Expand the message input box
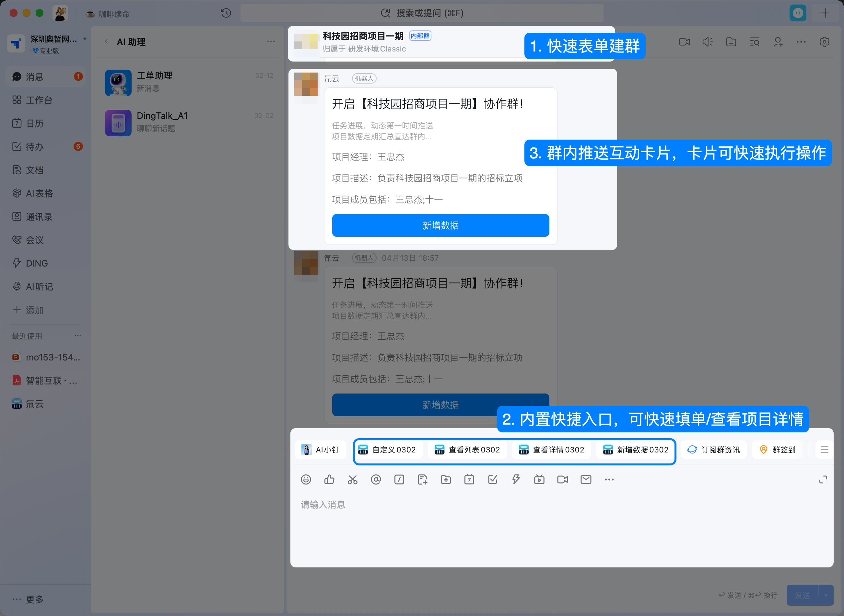Image resolution: width=844 pixels, height=616 pixels. pyautogui.click(x=823, y=480)
